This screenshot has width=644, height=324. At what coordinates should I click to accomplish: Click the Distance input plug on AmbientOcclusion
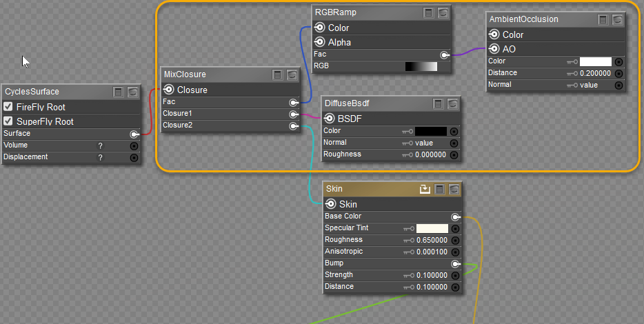point(618,74)
